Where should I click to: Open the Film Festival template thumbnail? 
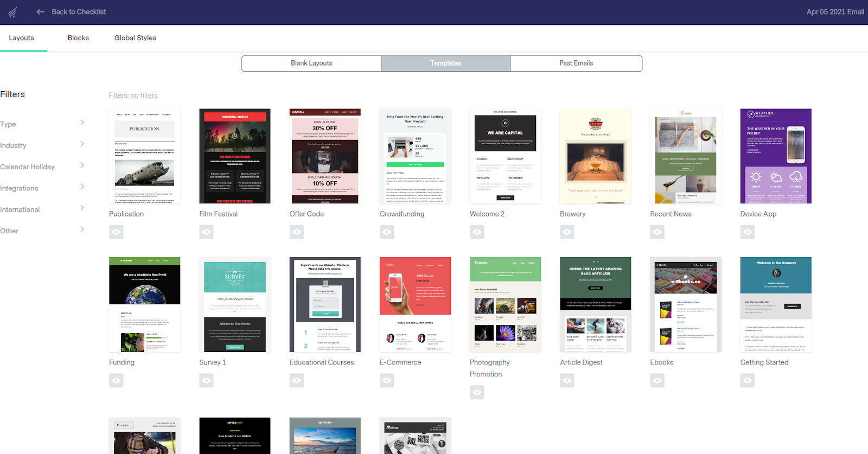[235, 156]
